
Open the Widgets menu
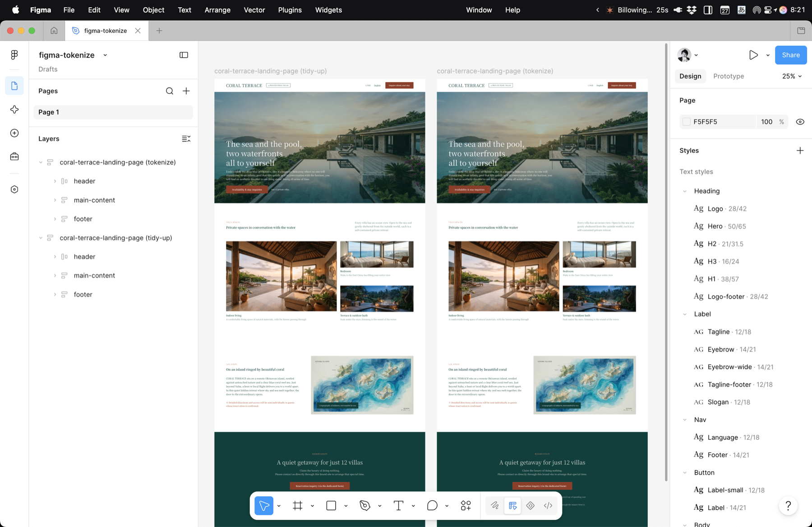click(328, 10)
